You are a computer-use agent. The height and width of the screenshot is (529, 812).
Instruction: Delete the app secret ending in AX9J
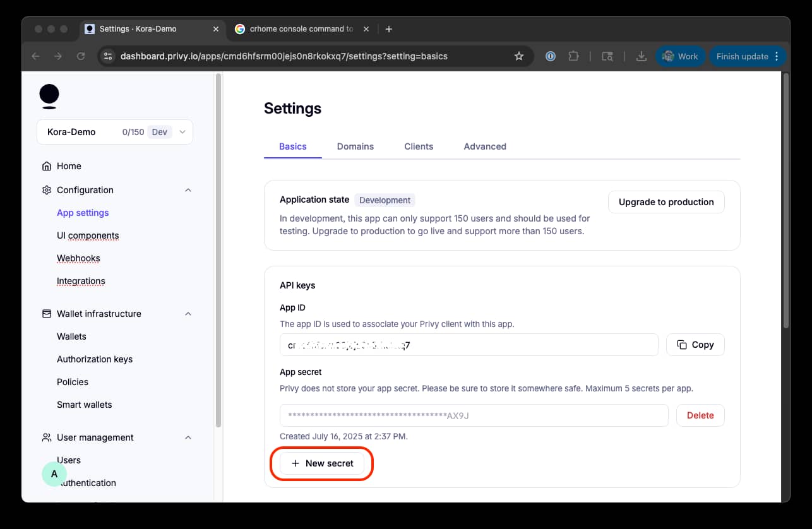click(x=700, y=415)
